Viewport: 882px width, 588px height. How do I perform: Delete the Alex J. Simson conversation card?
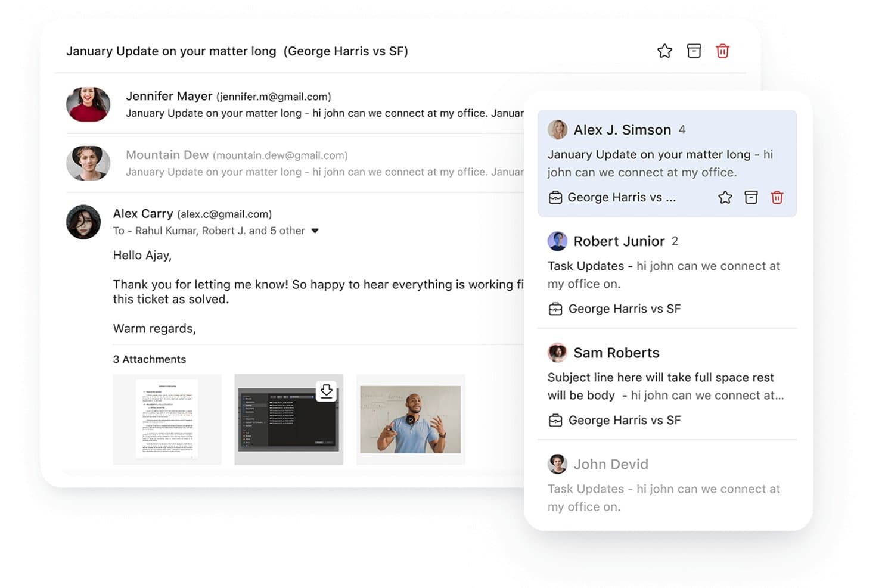click(x=777, y=197)
